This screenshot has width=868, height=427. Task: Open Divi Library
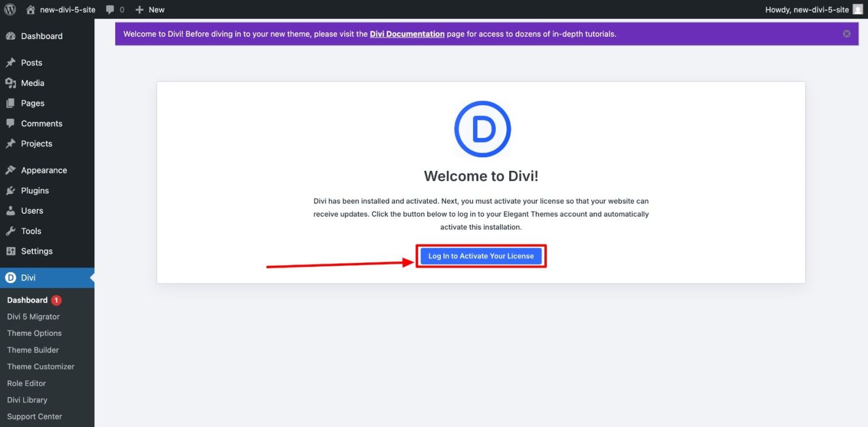click(27, 400)
